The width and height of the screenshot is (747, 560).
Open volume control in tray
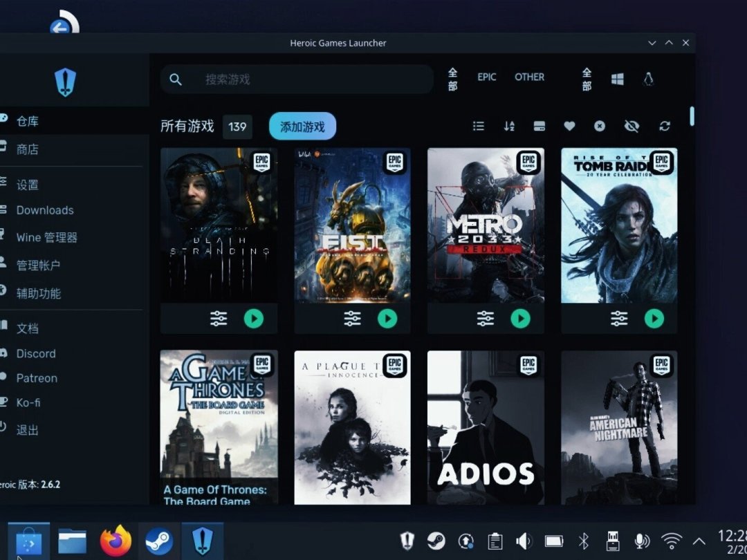tap(524, 541)
